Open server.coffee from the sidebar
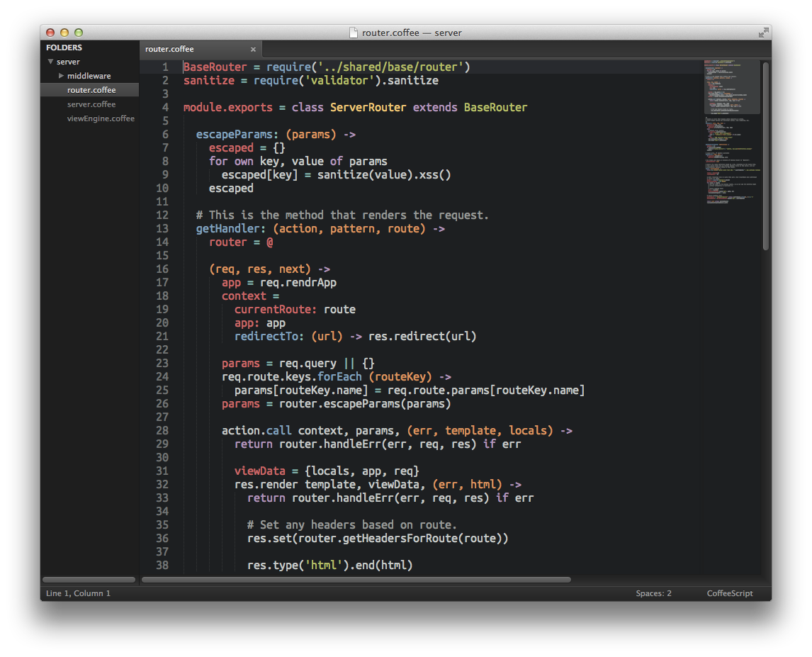Viewport: 812px width, 657px height. (93, 104)
